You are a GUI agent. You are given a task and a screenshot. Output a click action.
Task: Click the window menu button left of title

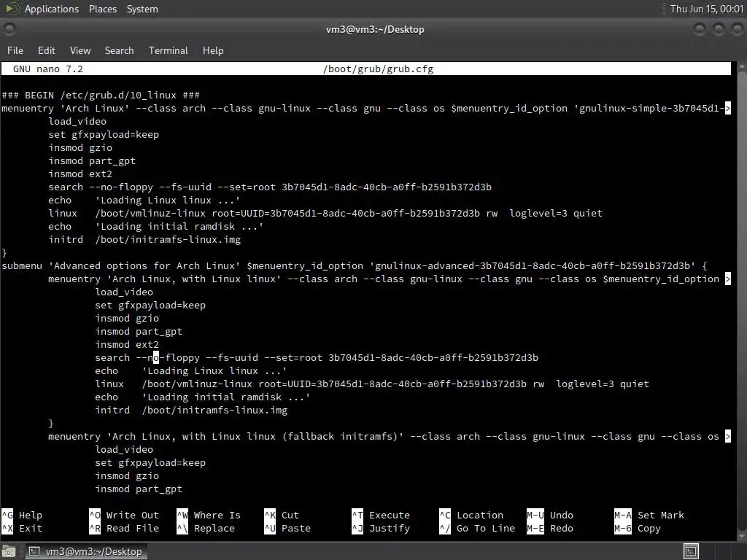[x=9, y=29]
